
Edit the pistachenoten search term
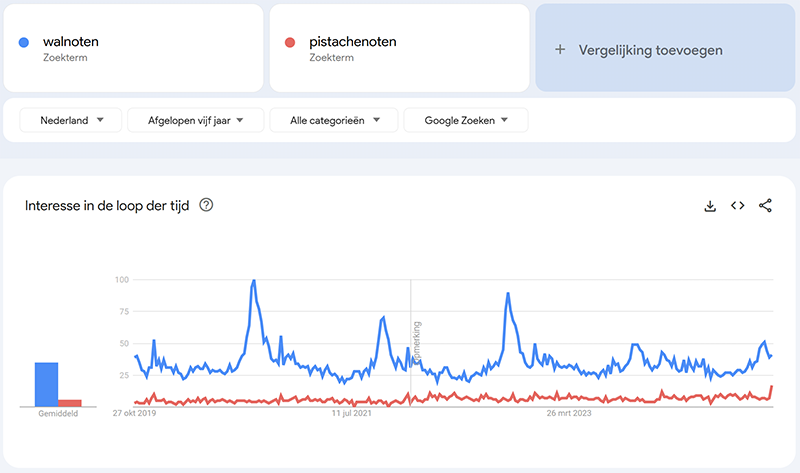pos(353,42)
